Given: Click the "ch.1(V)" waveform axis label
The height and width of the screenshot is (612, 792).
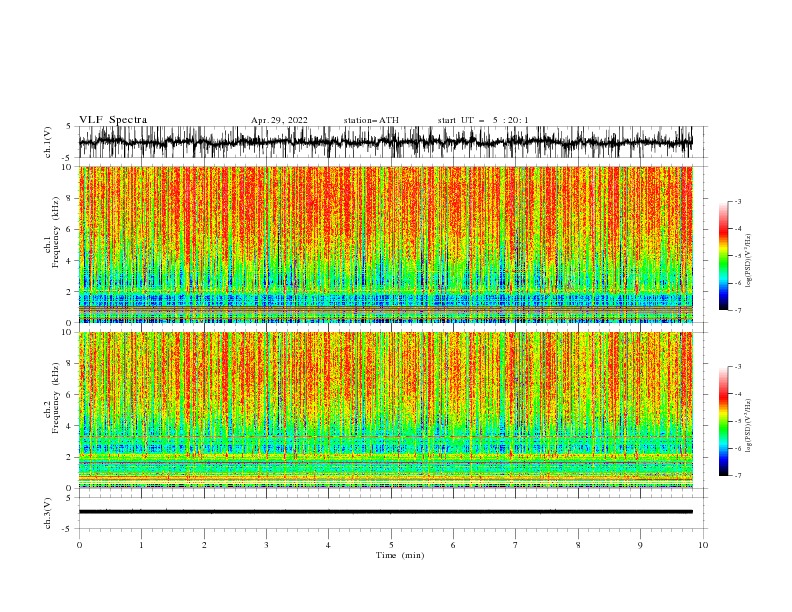Looking at the screenshot, I should tap(48, 142).
